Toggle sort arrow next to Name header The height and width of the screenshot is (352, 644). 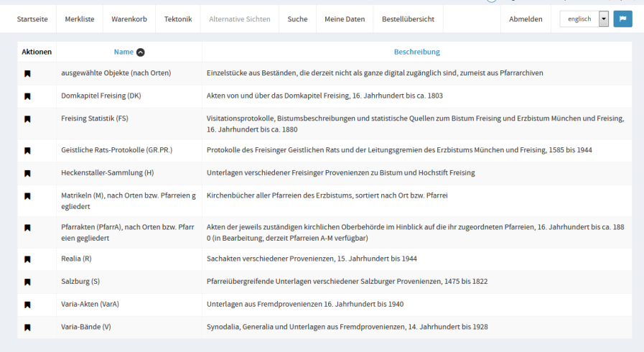141,52
